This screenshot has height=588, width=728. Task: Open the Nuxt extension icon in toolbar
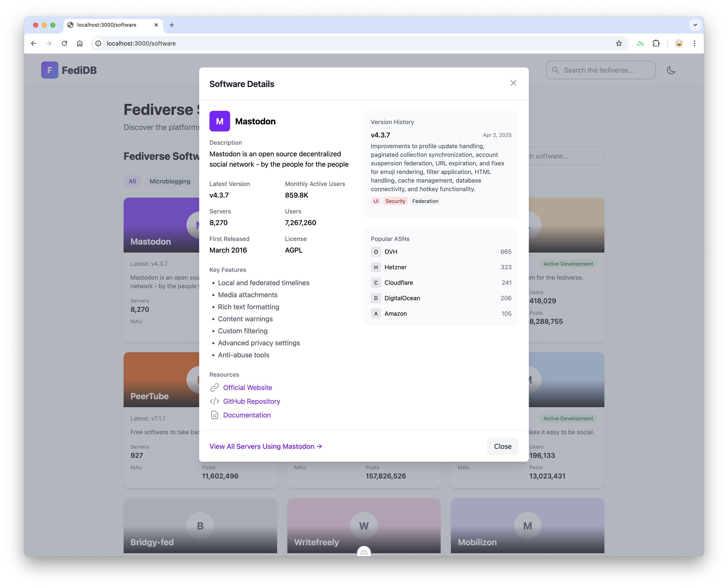pos(640,43)
